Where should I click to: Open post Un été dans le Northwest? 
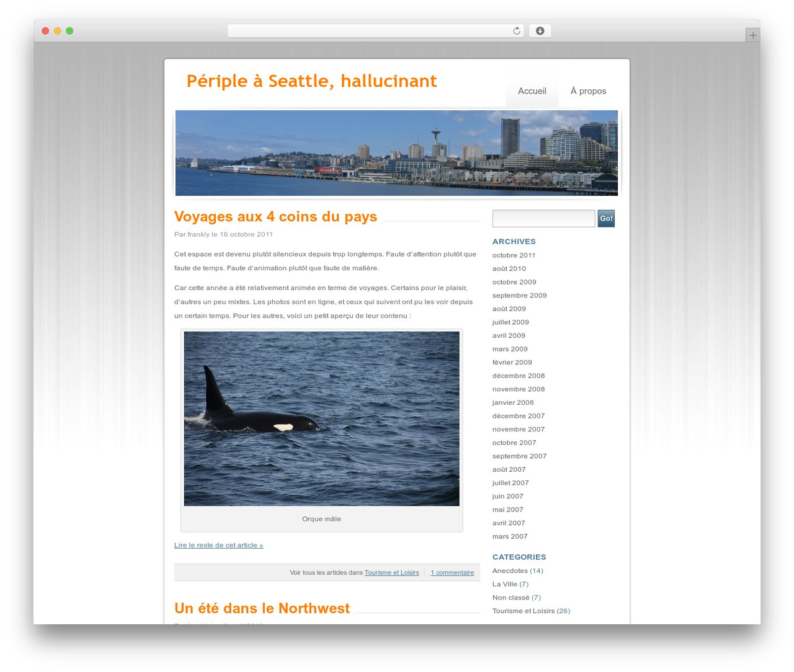[x=262, y=608]
